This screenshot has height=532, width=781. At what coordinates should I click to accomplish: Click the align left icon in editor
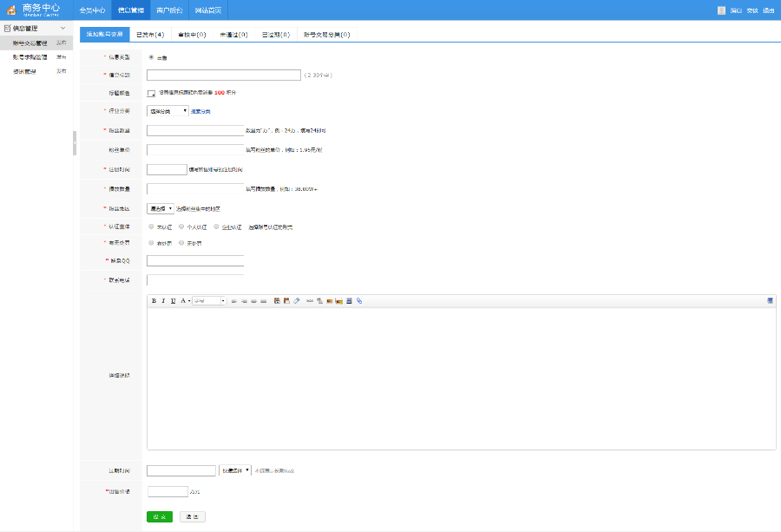pos(234,301)
